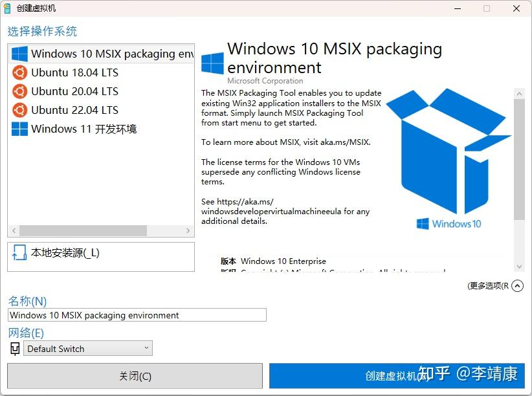Click the 创建虚拟机 blue button
This screenshot has height=396, width=532.
(397, 376)
